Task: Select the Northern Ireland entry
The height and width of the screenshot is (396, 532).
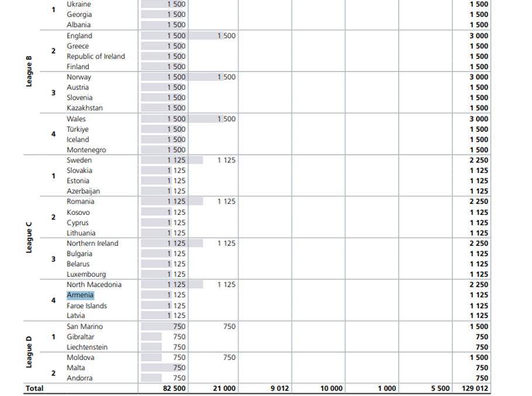Action: pyautogui.click(x=92, y=244)
